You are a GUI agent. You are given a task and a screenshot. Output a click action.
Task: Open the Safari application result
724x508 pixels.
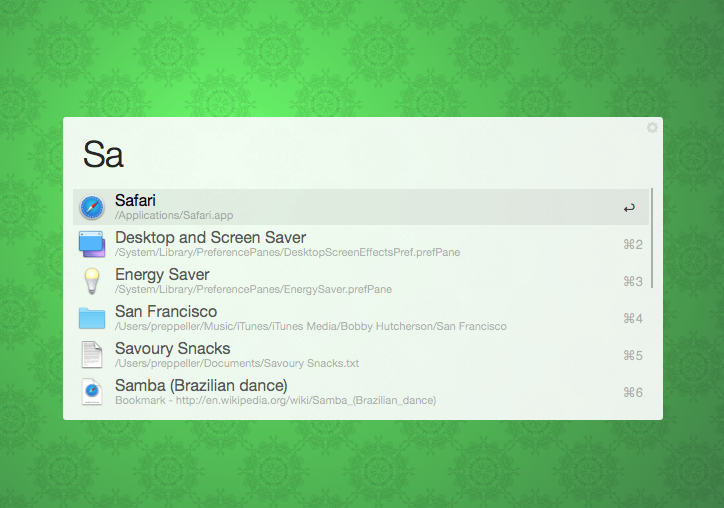pos(135,201)
